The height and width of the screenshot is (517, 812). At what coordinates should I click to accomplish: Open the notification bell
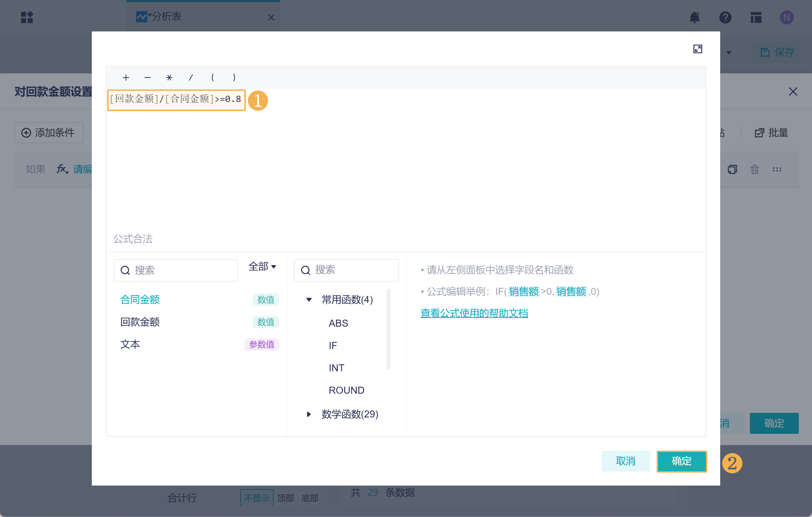click(x=695, y=17)
